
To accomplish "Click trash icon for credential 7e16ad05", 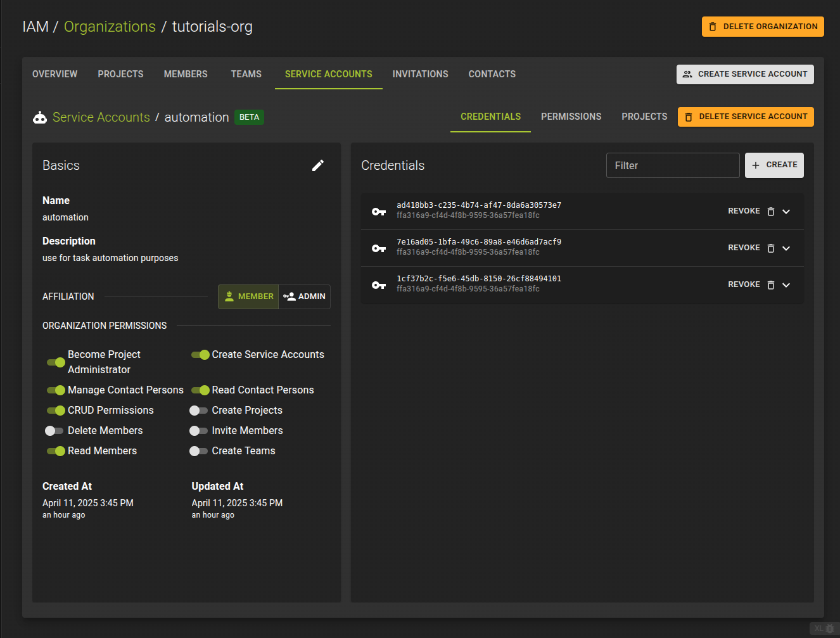I will [x=771, y=248].
